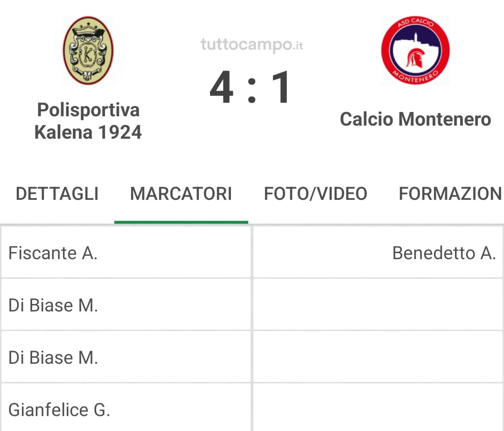The width and height of the screenshot is (504, 431).
Task: Switch to the FOTO/VIDEO tab
Action: point(315,194)
